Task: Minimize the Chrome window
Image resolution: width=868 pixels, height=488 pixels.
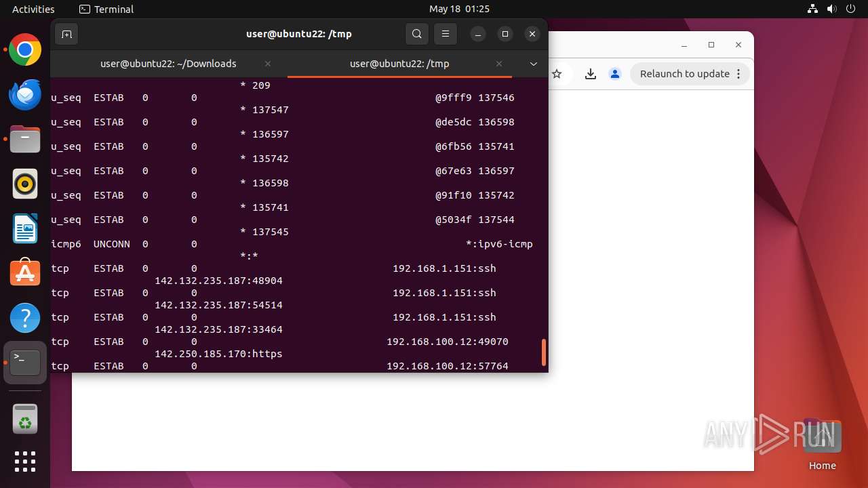Action: (x=684, y=45)
